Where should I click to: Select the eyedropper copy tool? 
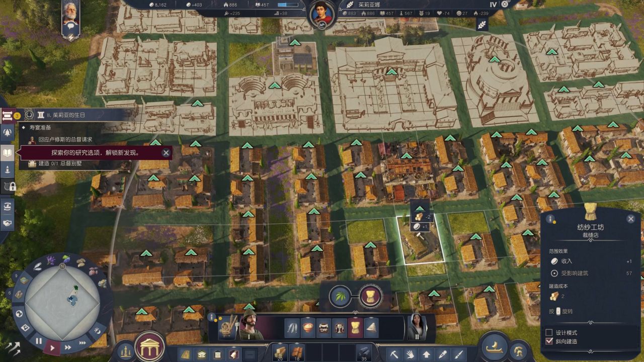click(x=443, y=354)
